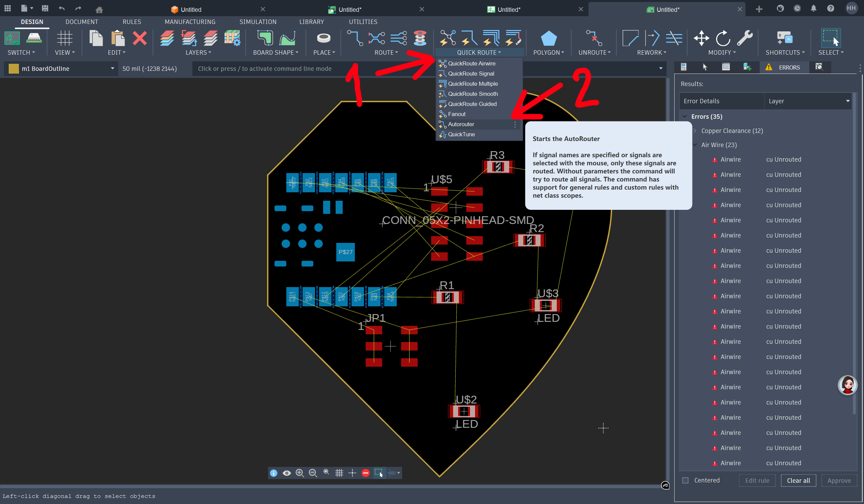Click the red X delete icon
Viewport: 864px width, 504px height.
[139, 38]
